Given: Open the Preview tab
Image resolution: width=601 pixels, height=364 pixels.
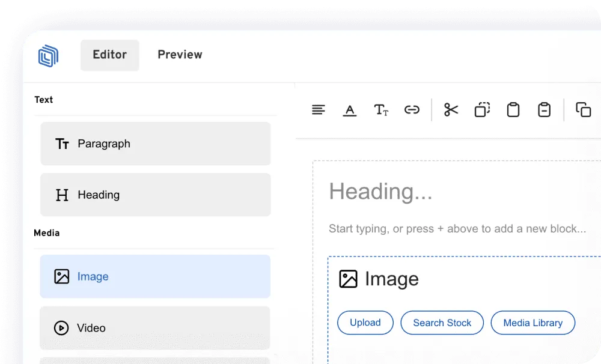Looking at the screenshot, I should click(x=180, y=55).
